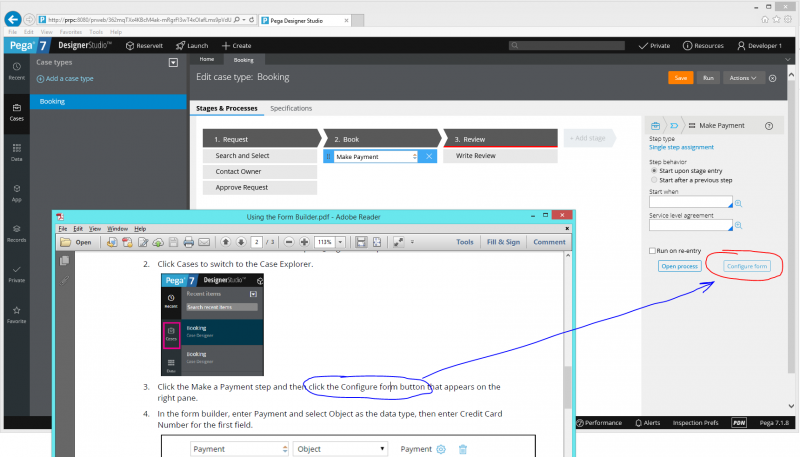Open the Launch menu in Designer Studio

click(x=192, y=45)
